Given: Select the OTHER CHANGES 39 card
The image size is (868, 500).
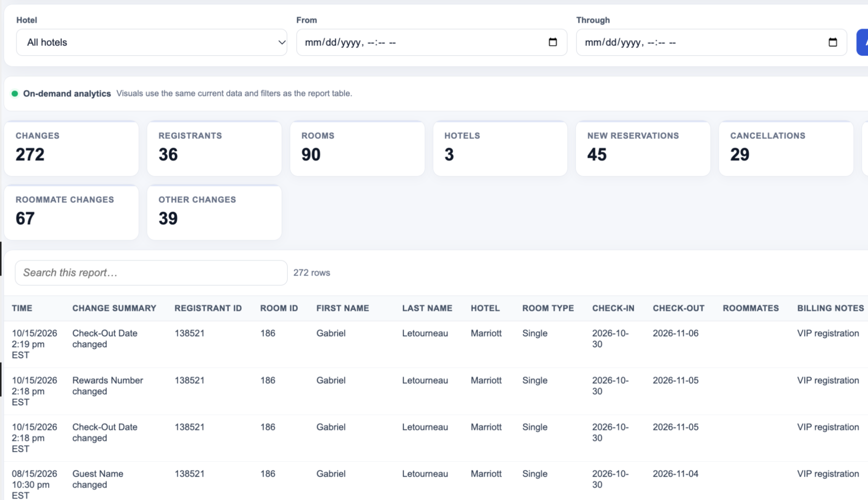Looking at the screenshot, I should tap(214, 212).
